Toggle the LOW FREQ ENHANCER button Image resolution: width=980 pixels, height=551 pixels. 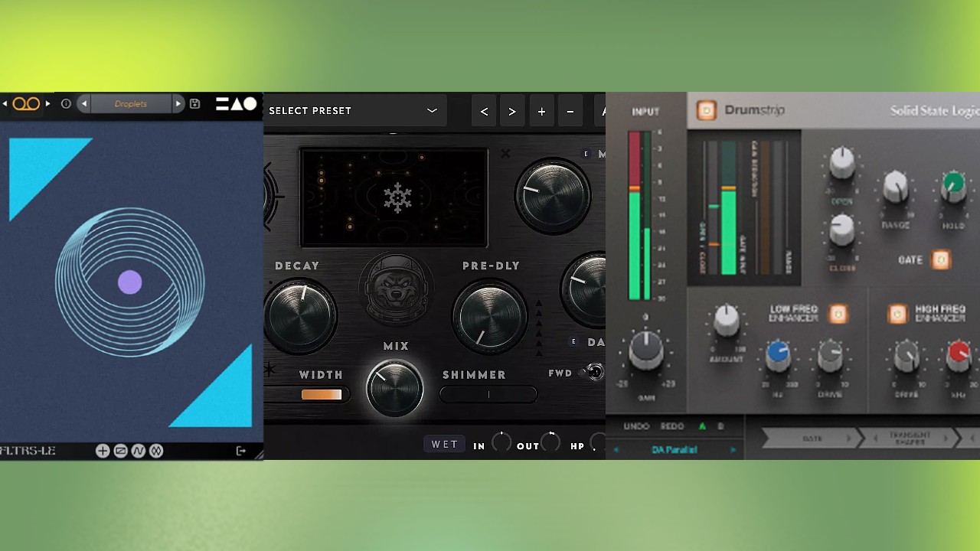[x=839, y=314]
